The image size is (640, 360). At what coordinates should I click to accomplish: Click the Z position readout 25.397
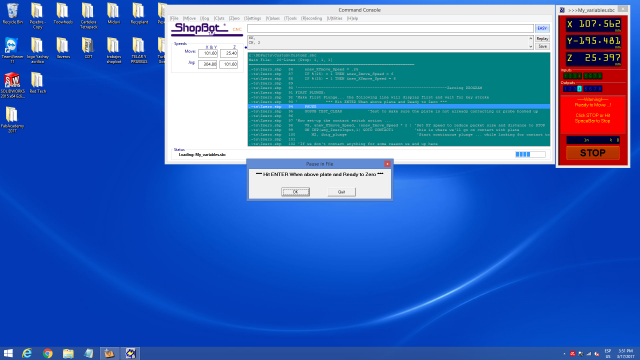click(x=593, y=58)
